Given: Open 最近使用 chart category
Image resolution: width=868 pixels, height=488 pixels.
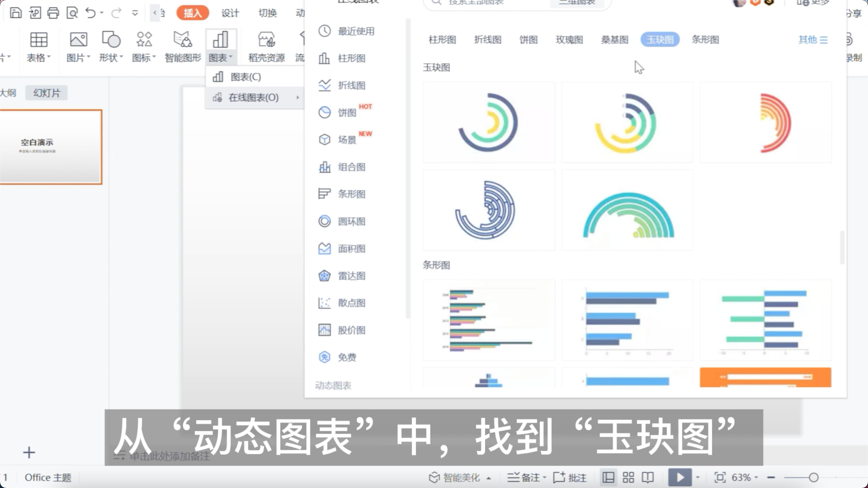Looking at the screenshot, I should [x=347, y=31].
